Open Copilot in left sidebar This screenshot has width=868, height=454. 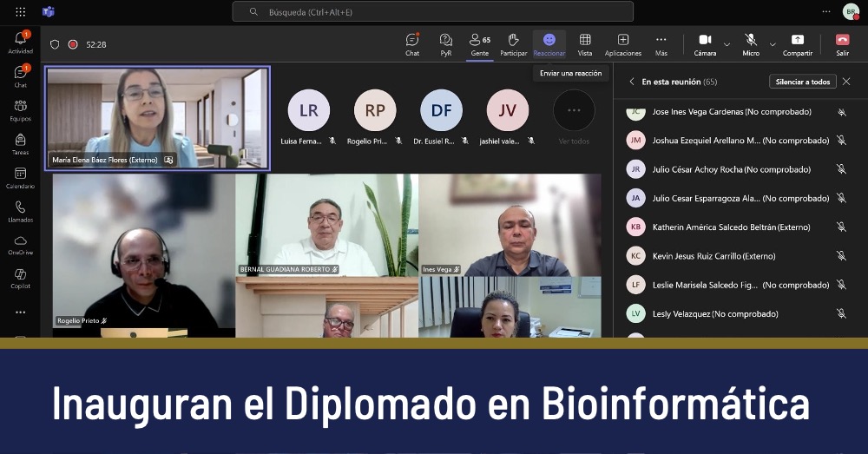tap(20, 279)
